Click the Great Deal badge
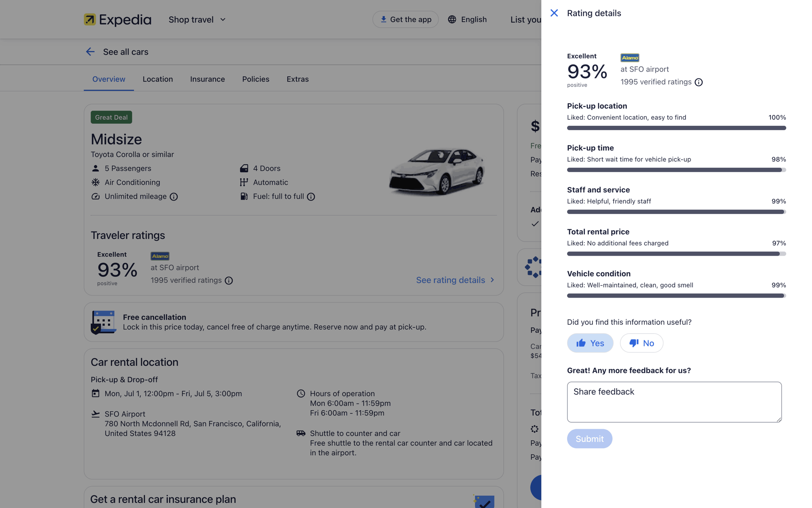This screenshot has width=812, height=508. coord(111,117)
